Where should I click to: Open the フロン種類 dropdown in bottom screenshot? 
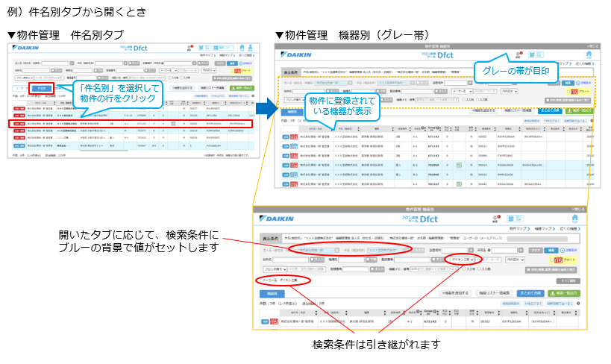click(x=270, y=269)
